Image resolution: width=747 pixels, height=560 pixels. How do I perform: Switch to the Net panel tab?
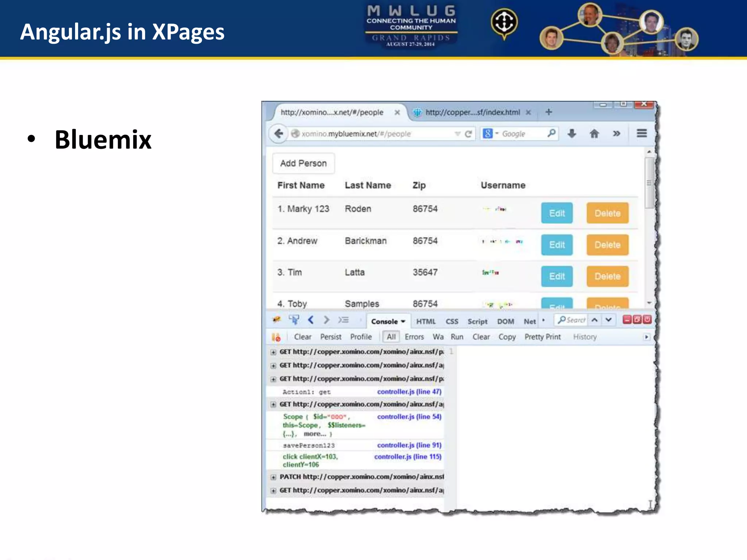click(530, 322)
